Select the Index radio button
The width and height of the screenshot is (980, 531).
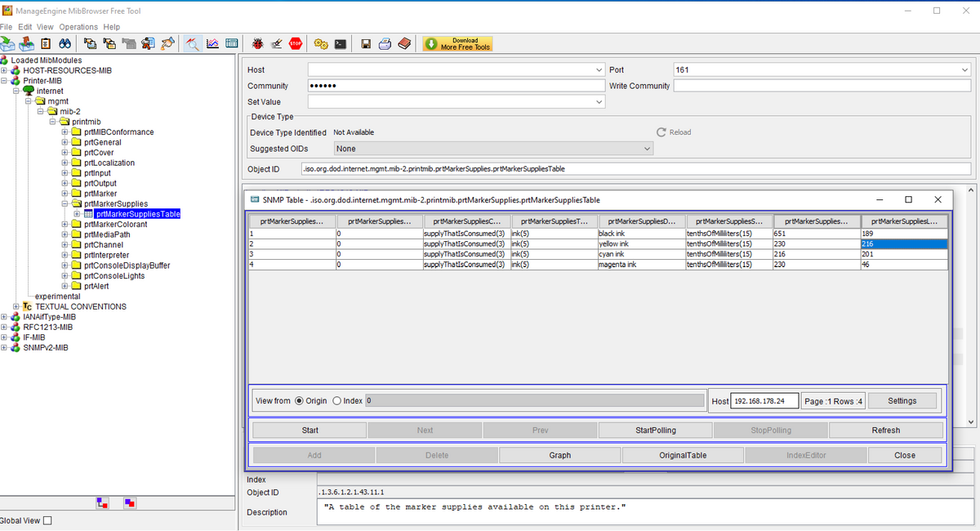click(336, 401)
